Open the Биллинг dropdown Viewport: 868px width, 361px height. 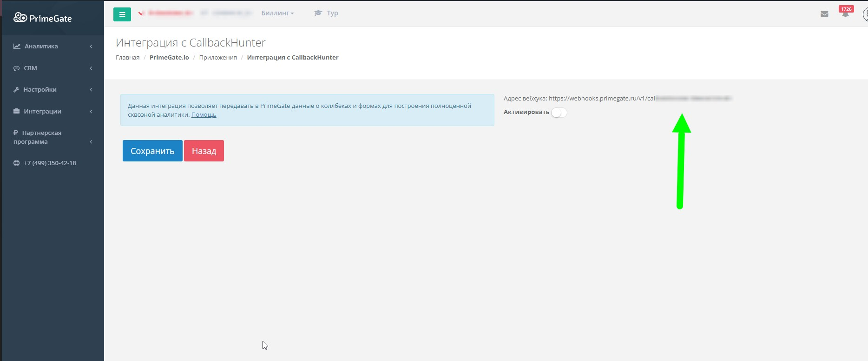point(277,13)
